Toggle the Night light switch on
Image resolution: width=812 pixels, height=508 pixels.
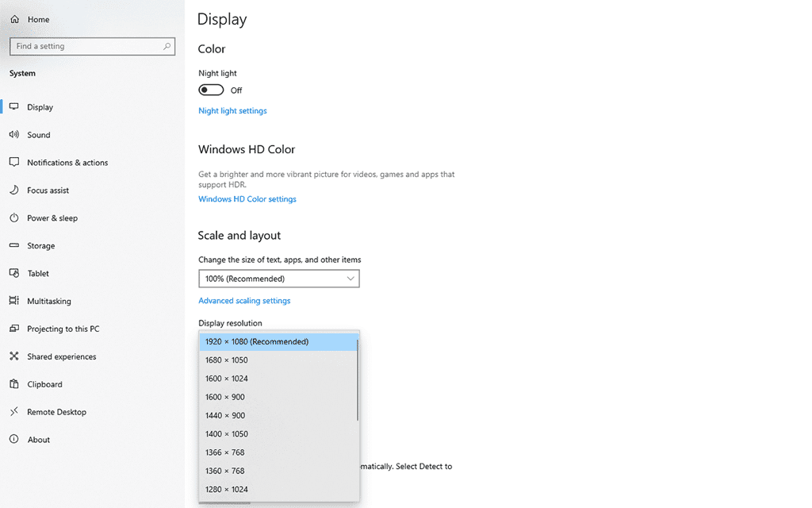210,90
